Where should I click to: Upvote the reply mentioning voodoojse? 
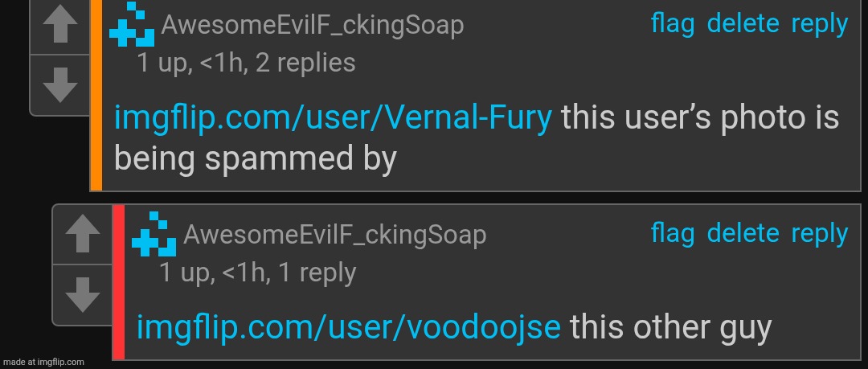(83, 235)
